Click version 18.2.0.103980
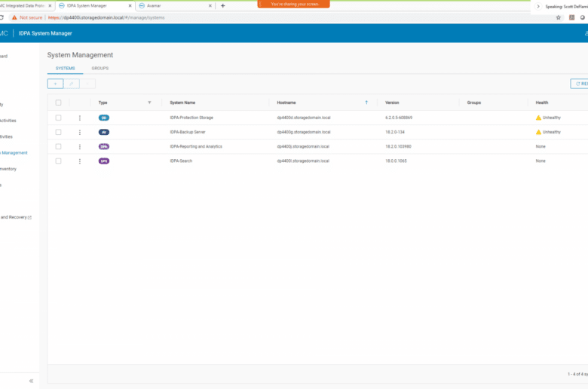The width and height of the screenshot is (588, 389). click(x=398, y=147)
